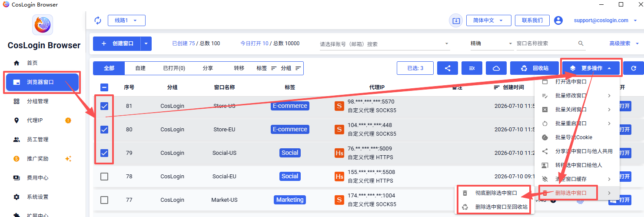
Task: Switch to the 转移 tab
Action: point(239,68)
